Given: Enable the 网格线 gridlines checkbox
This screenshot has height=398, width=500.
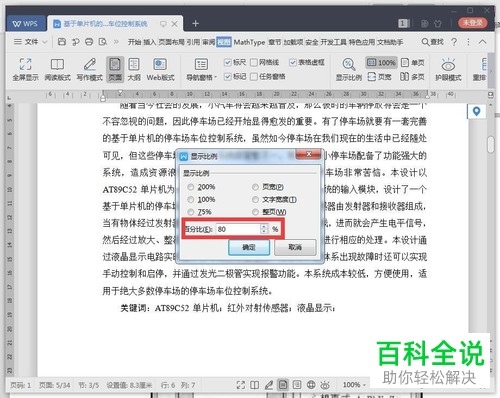Looking at the screenshot, I should pyautogui.click(x=254, y=62).
